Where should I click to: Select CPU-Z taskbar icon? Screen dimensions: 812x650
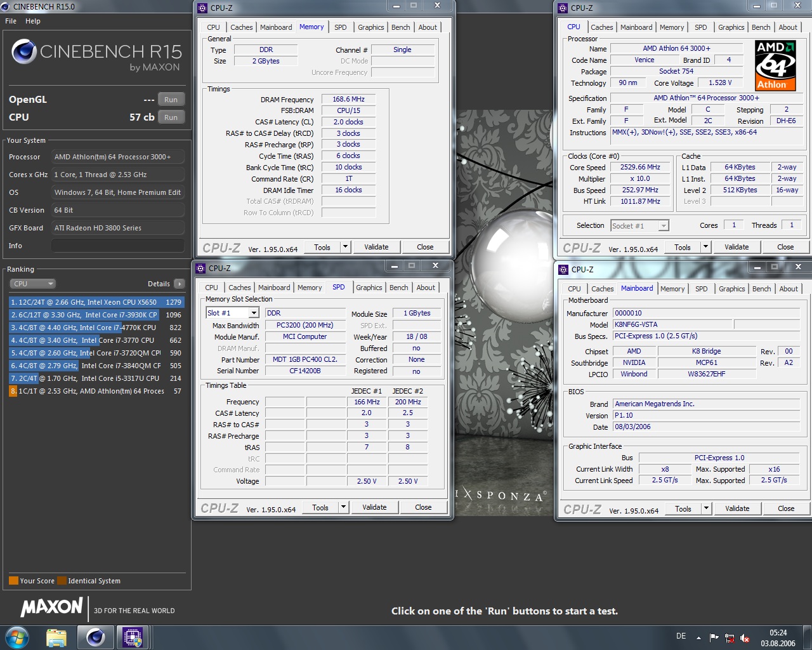(133, 637)
